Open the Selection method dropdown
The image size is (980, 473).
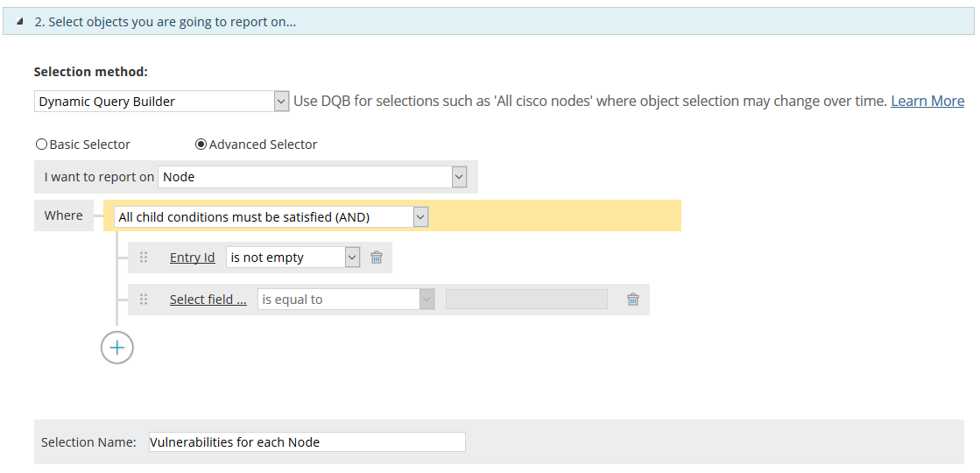click(162, 102)
